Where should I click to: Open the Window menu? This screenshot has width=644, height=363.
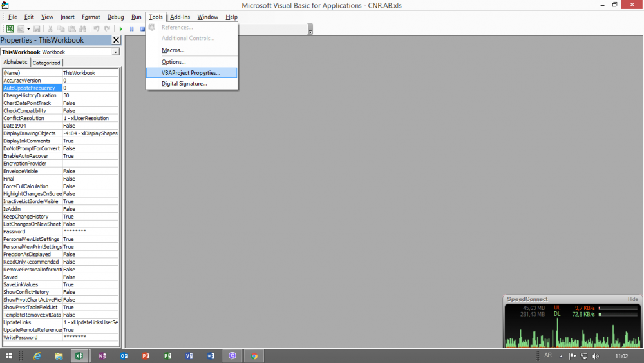[x=207, y=17]
